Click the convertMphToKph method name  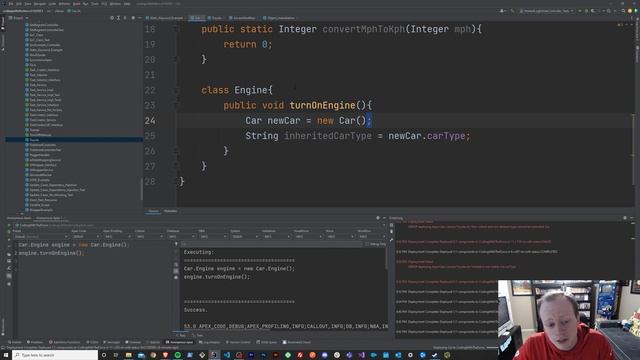point(363,29)
